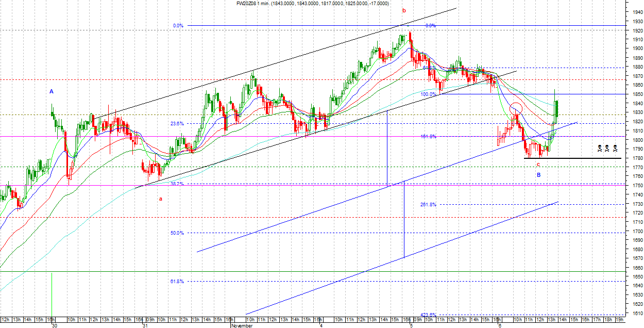Viewport: 644px width, 328px height.
Task: Click the red lowercase 'b' wave label
Action: tap(404, 10)
